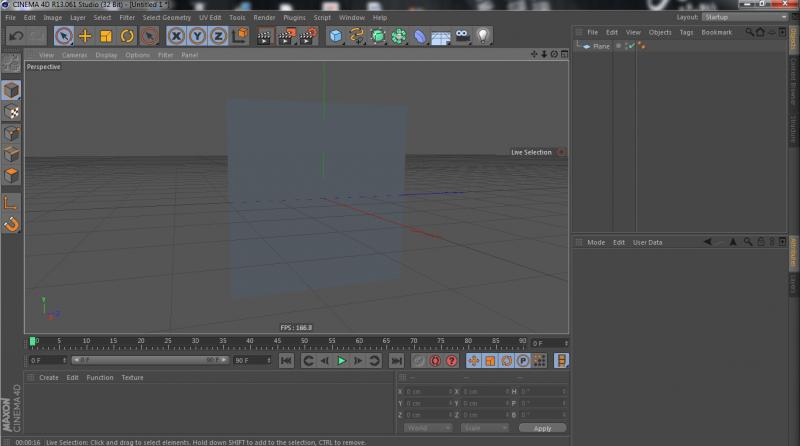Open the Layout dropdown showing Startup
Viewport: 800px width, 446px height.
click(x=743, y=17)
